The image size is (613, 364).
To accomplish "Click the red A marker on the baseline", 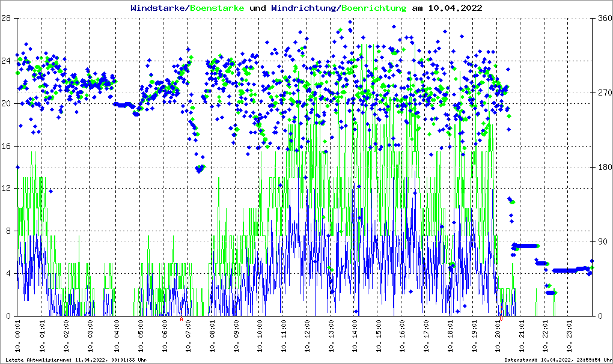I will pyautogui.click(x=181, y=319).
